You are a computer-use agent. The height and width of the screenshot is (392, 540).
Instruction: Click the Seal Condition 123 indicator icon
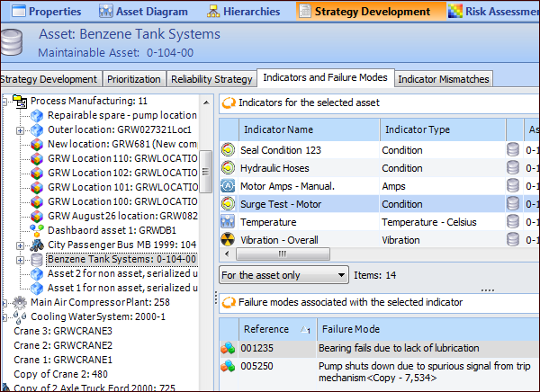228,150
